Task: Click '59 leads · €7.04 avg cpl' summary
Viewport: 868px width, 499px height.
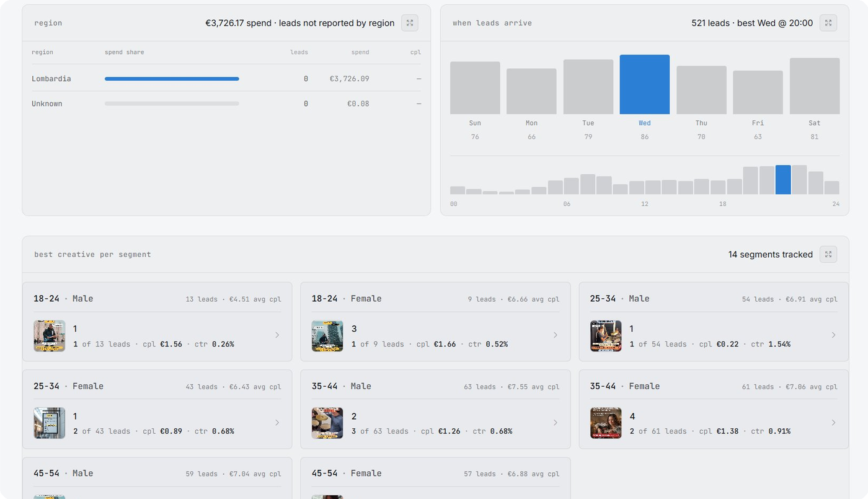Action: [234, 474]
